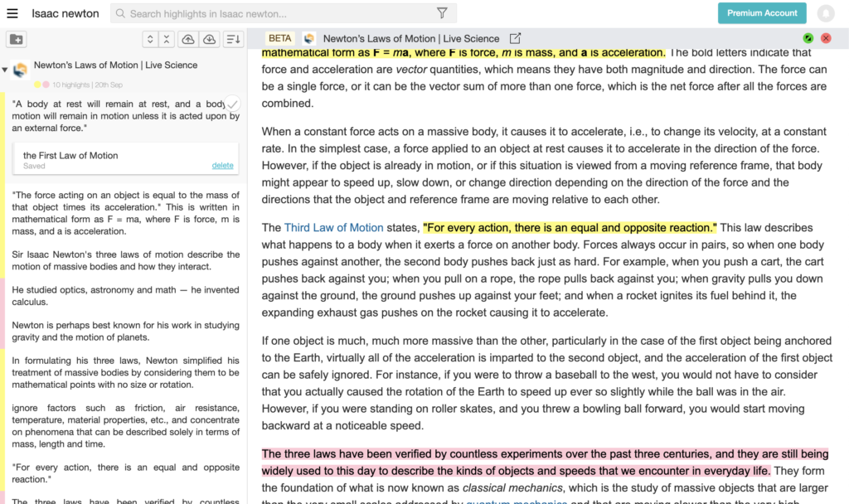This screenshot has width=849, height=504.
Task: Click the yellow highlight color dot
Action: pos(37,85)
